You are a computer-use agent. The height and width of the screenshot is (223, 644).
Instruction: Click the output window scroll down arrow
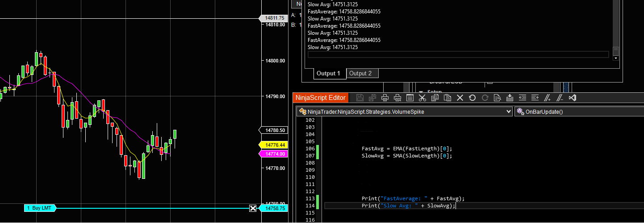(x=616, y=58)
